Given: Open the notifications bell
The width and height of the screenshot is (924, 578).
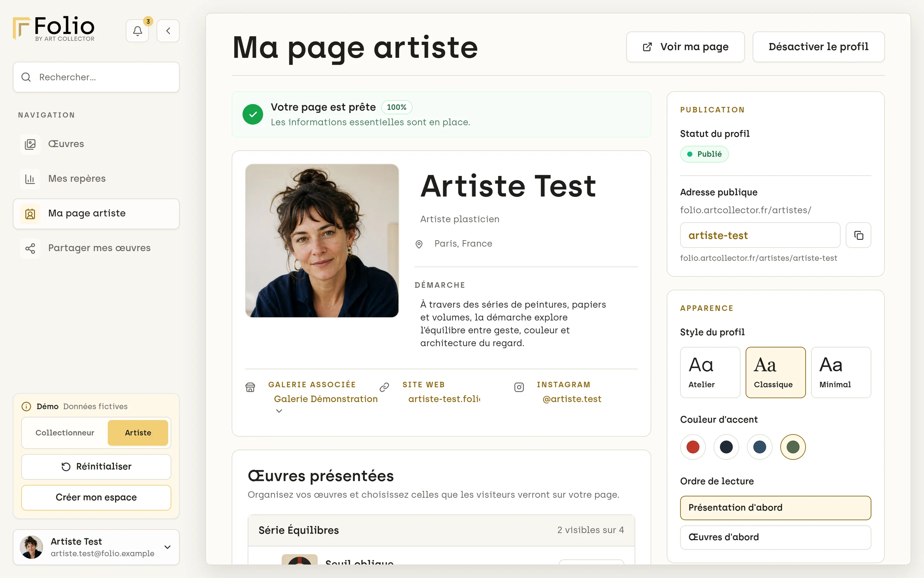Looking at the screenshot, I should coord(138,31).
